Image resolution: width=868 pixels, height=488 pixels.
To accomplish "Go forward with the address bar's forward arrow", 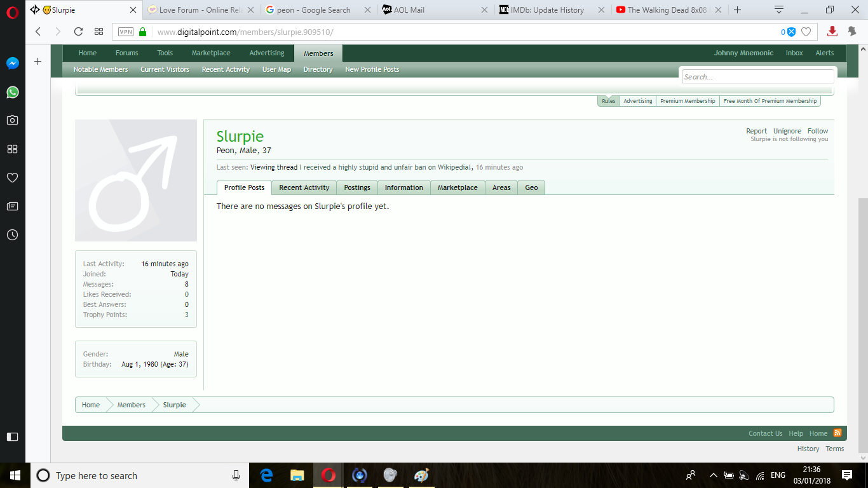I will 58,32.
